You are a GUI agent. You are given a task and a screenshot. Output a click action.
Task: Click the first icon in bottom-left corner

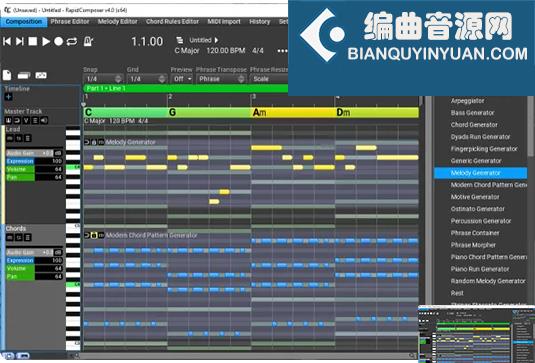pyautogui.click(x=8, y=355)
